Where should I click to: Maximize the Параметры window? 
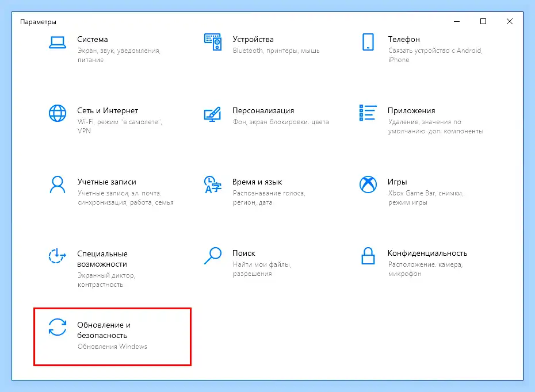click(483, 21)
